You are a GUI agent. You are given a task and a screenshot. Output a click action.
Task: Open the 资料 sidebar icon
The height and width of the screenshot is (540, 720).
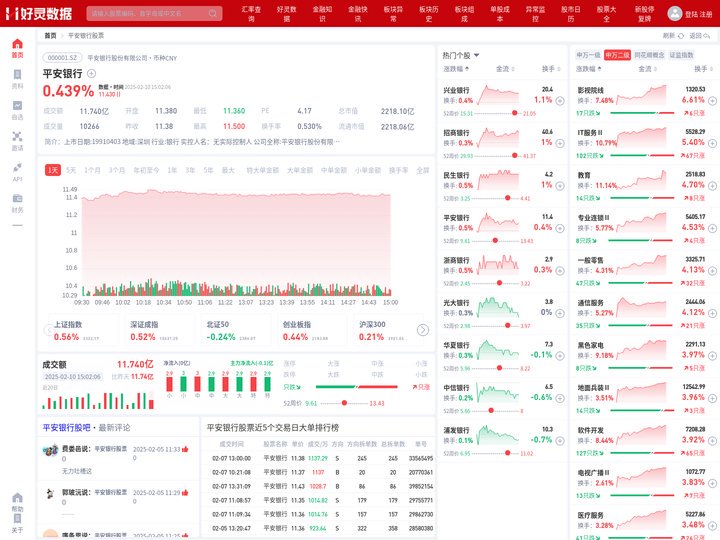[17, 74]
